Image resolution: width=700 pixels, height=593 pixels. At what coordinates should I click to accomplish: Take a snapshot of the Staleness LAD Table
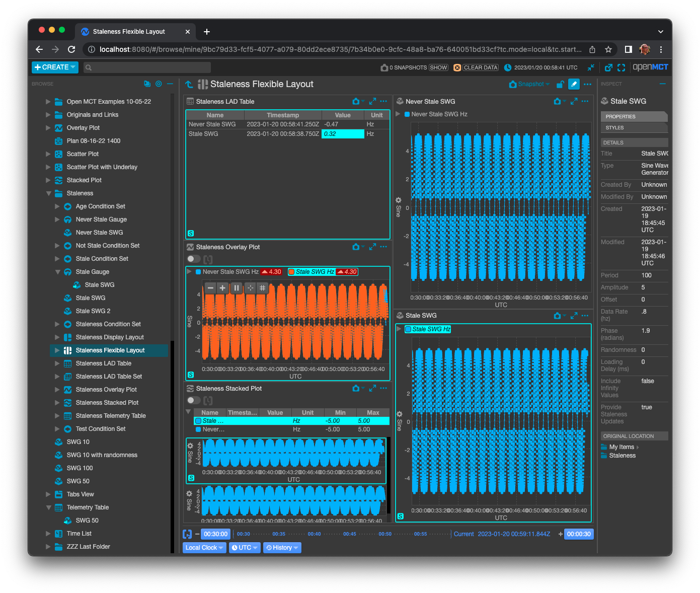[x=356, y=101]
